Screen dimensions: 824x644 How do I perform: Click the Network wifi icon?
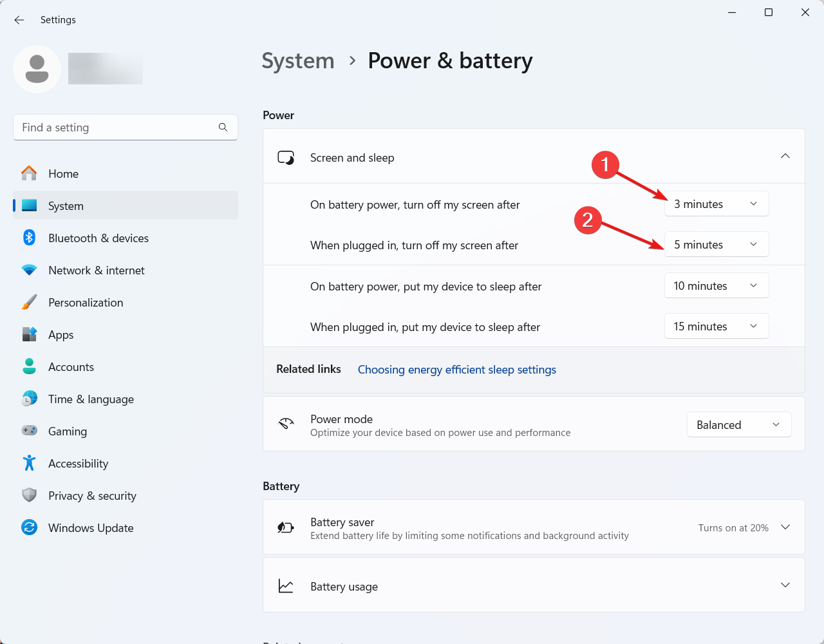point(29,270)
